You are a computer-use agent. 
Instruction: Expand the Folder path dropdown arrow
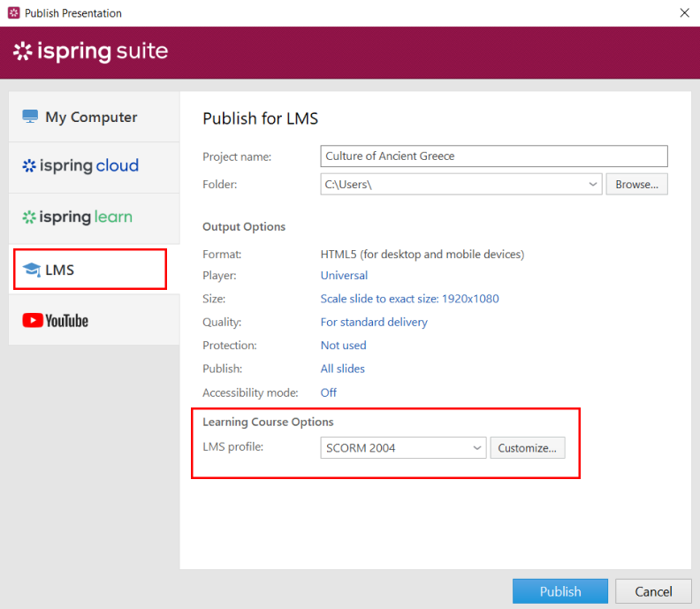point(592,184)
